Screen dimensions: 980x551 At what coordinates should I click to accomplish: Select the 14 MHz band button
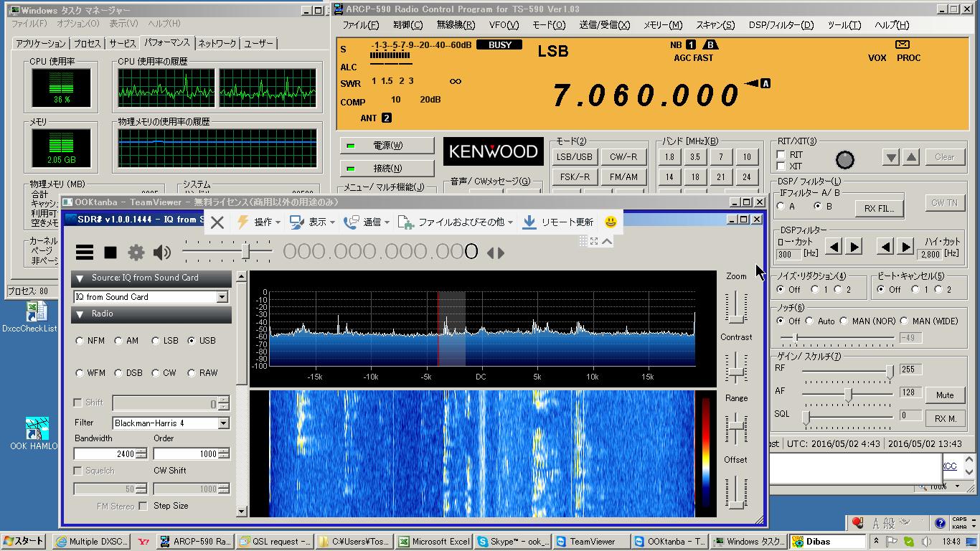coord(669,177)
